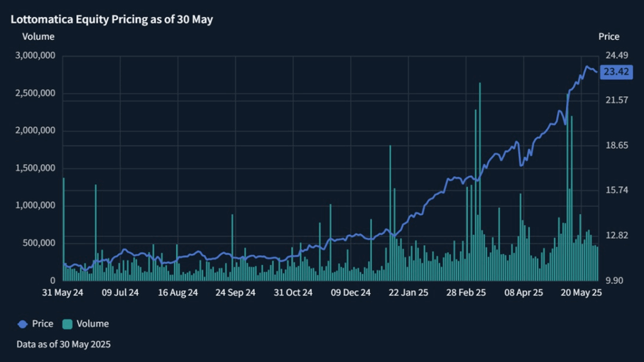Click the 2,000,000 volume axis label

coord(35,131)
